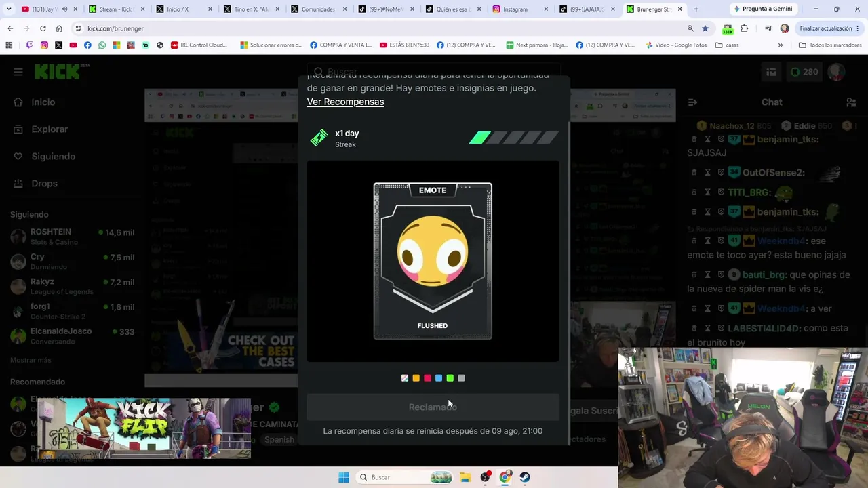Click the Chrome taskbar icon

(x=505, y=477)
